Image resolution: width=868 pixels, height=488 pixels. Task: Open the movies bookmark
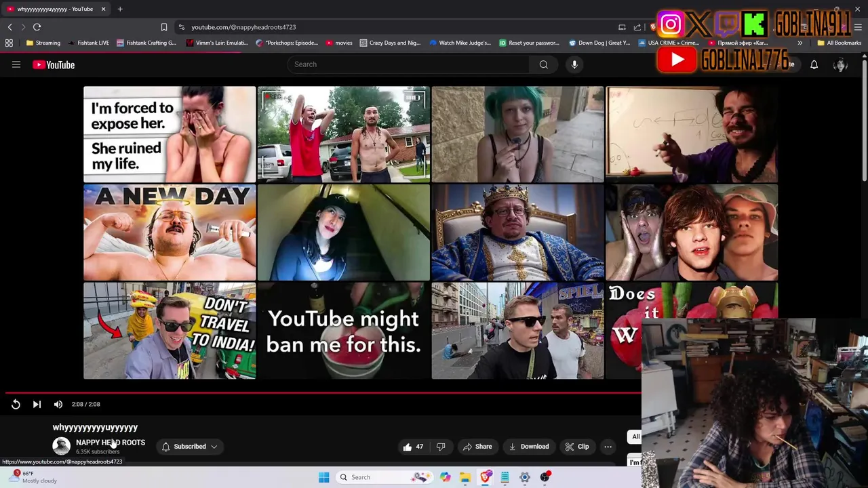click(x=339, y=43)
